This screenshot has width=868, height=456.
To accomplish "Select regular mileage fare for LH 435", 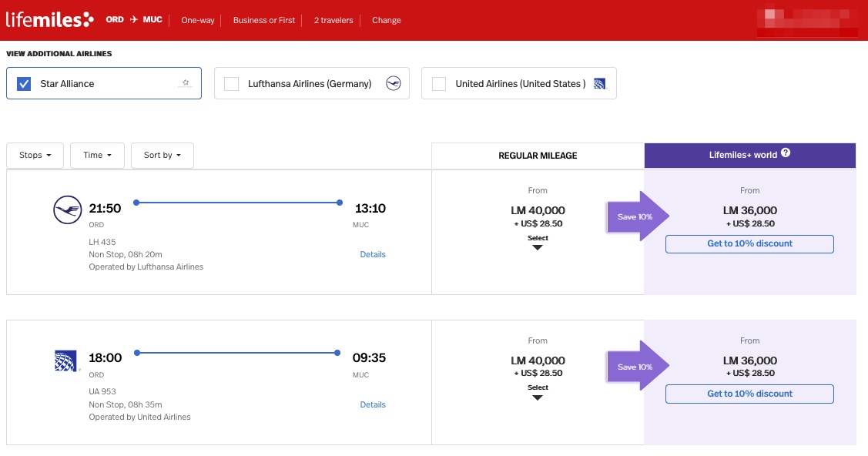I will coord(538,243).
